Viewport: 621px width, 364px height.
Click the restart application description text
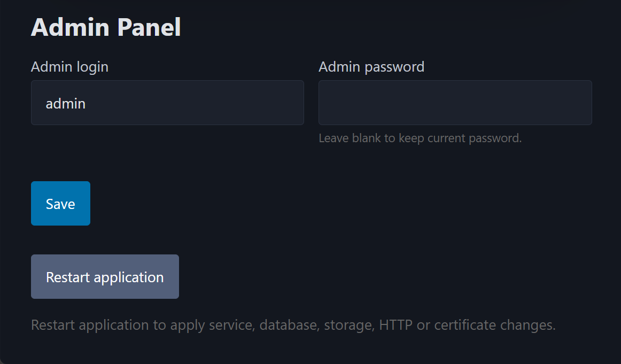click(x=293, y=325)
